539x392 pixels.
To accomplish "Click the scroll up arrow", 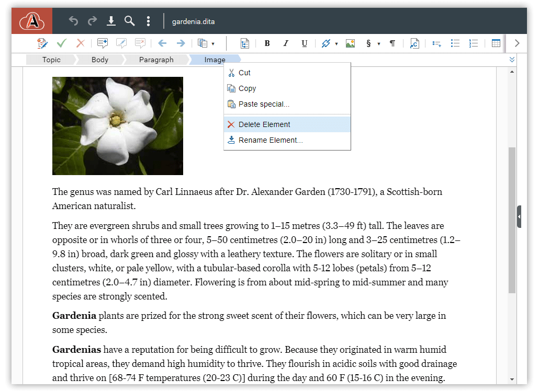I will [x=512, y=72].
